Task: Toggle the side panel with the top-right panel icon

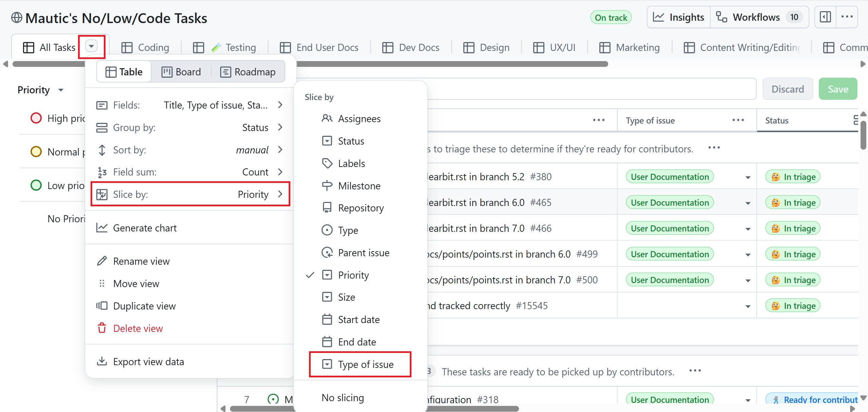Action: click(825, 17)
